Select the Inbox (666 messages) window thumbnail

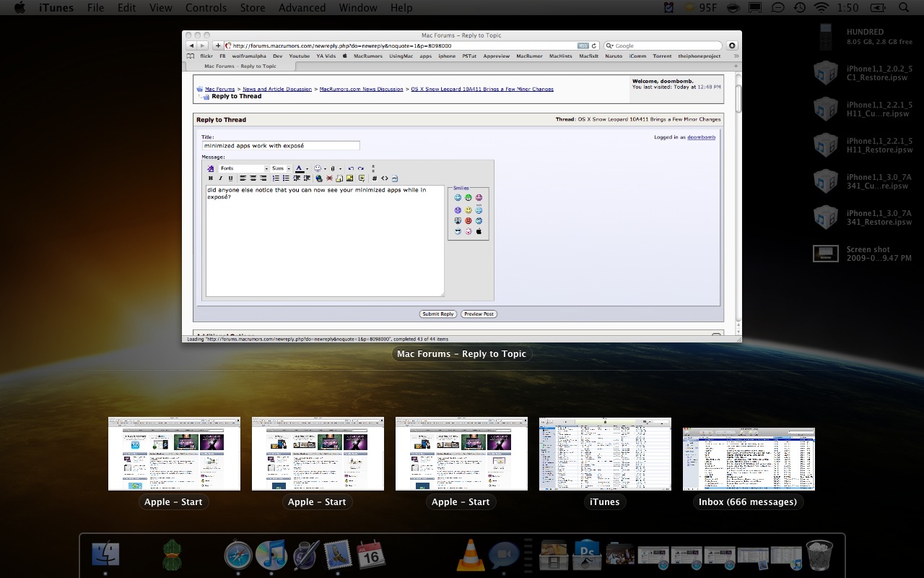[749, 459]
